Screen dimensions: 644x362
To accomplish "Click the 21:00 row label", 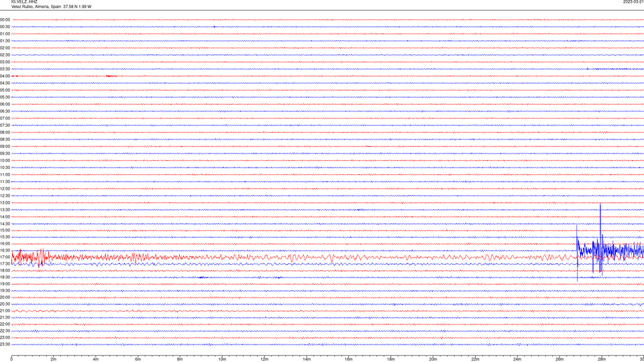I will click(5, 310).
